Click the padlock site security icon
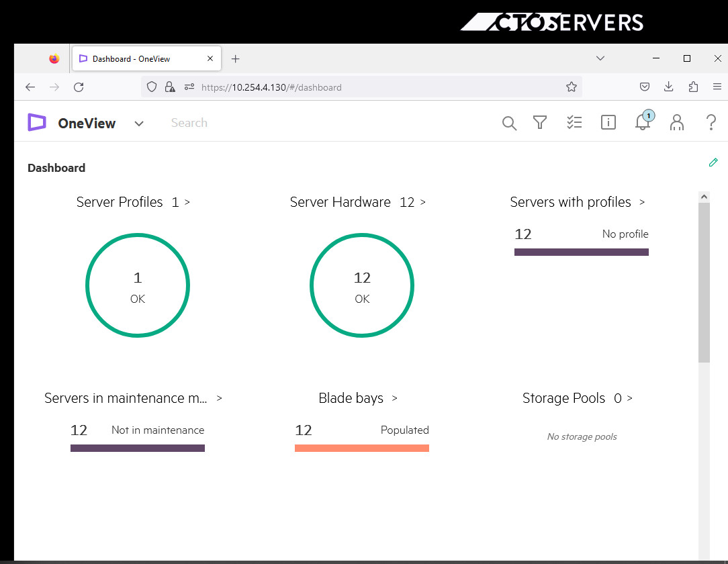The image size is (728, 564). pyautogui.click(x=170, y=87)
